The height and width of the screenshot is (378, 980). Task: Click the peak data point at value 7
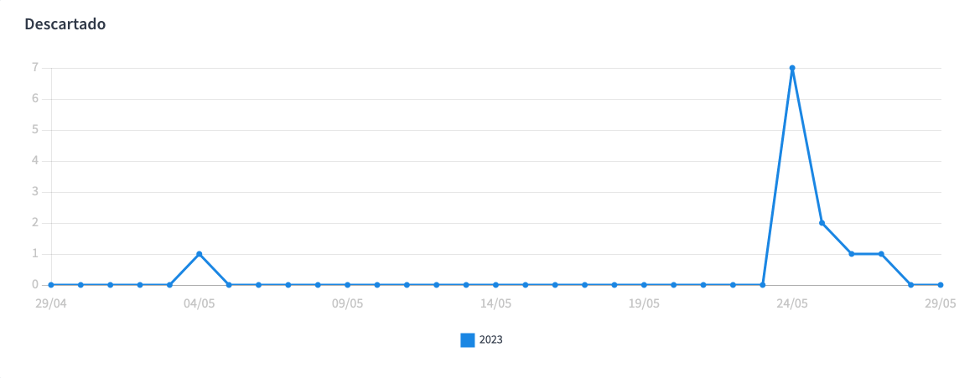[x=792, y=68]
